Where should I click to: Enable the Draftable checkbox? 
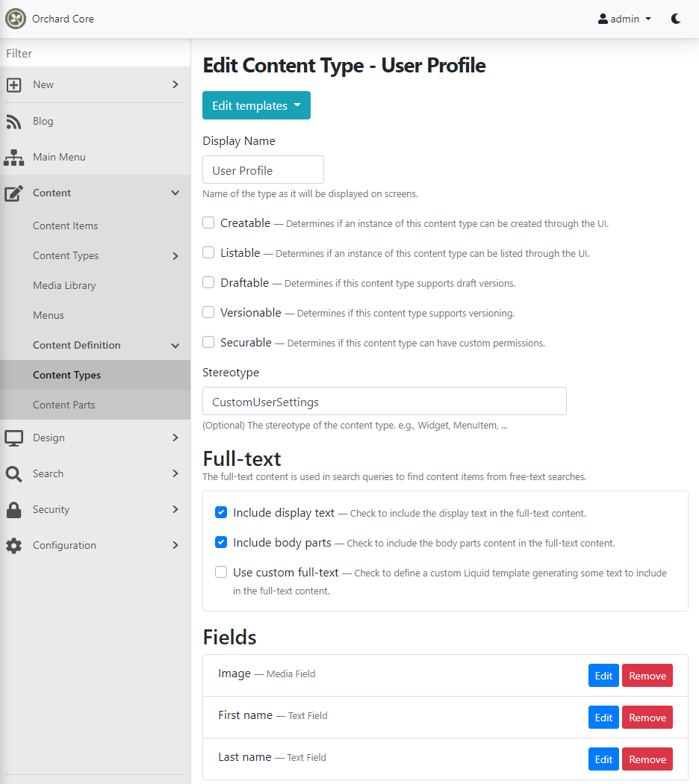pos(208,282)
